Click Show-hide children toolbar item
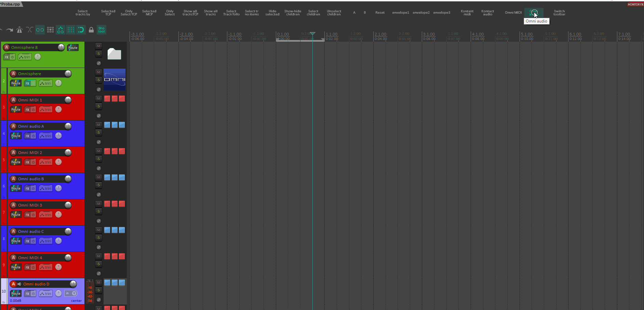The height and width of the screenshot is (310, 644). click(x=293, y=13)
